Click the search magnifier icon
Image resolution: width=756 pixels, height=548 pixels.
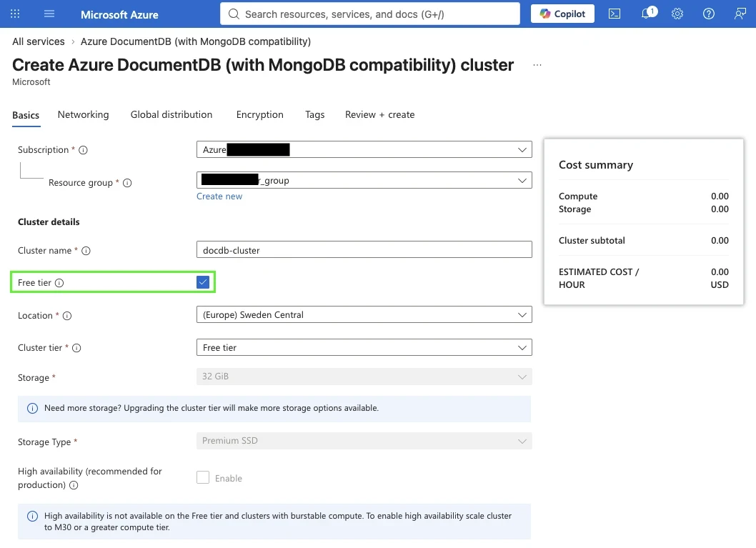(x=234, y=14)
